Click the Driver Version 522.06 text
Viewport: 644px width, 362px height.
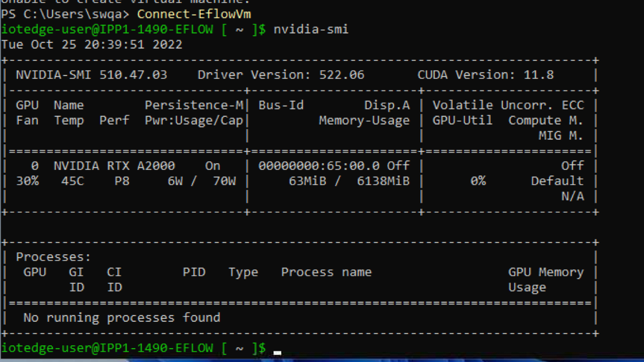click(281, 75)
